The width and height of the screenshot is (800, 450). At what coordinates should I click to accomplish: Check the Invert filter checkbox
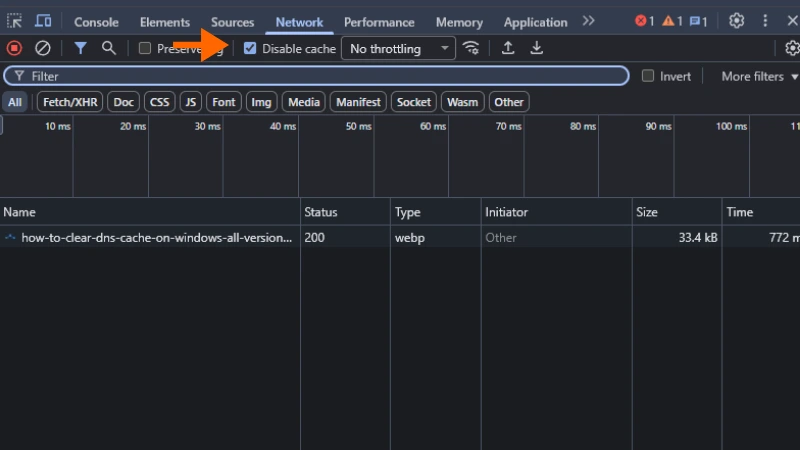648,76
